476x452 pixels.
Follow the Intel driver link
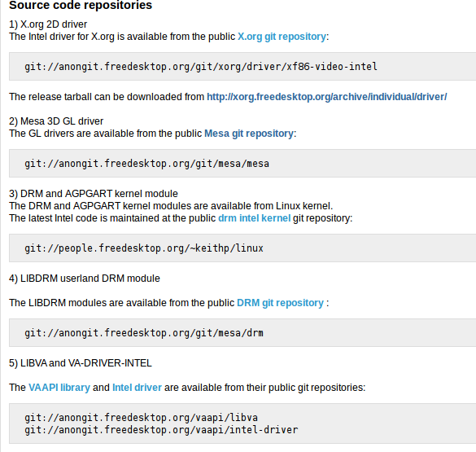point(137,388)
